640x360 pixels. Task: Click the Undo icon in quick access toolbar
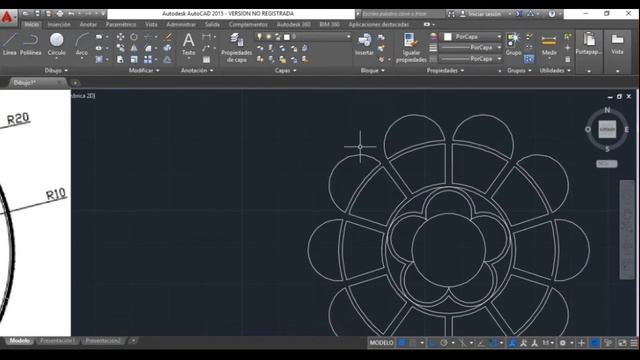tap(71, 13)
